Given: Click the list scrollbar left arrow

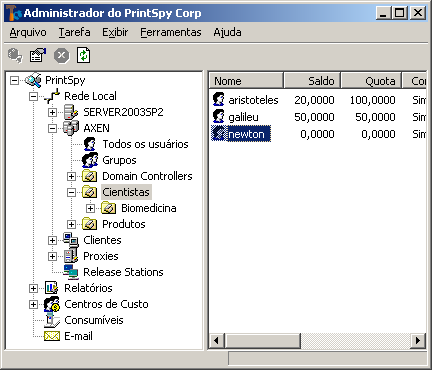Looking at the screenshot, I should tap(217, 341).
